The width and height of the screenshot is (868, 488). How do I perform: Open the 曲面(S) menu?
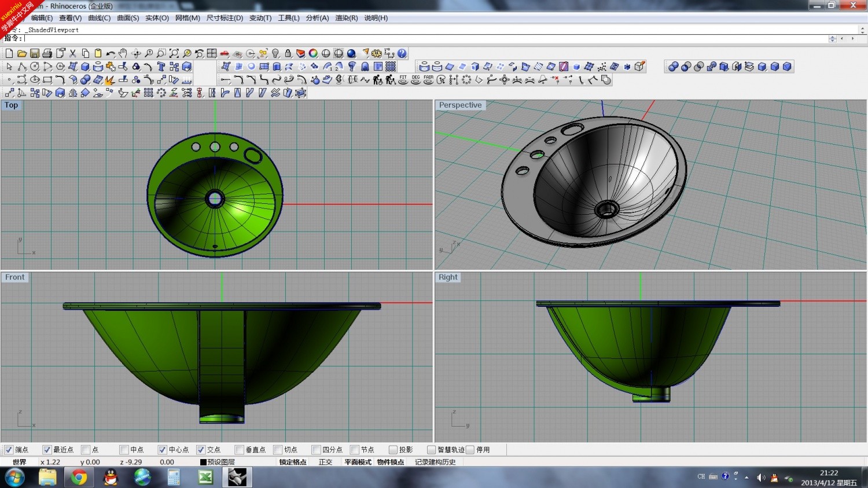128,18
